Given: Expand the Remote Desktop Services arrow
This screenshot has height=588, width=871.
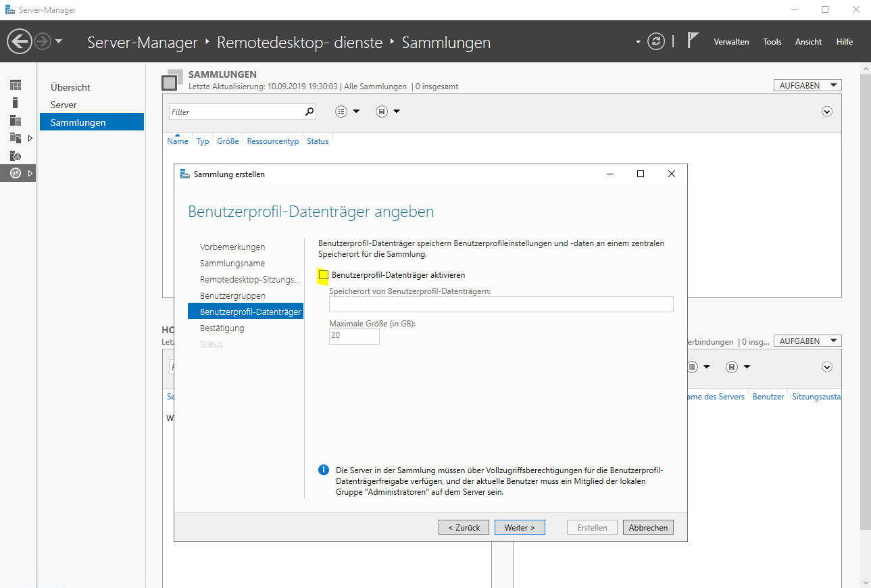Looking at the screenshot, I should pyautogui.click(x=30, y=174).
